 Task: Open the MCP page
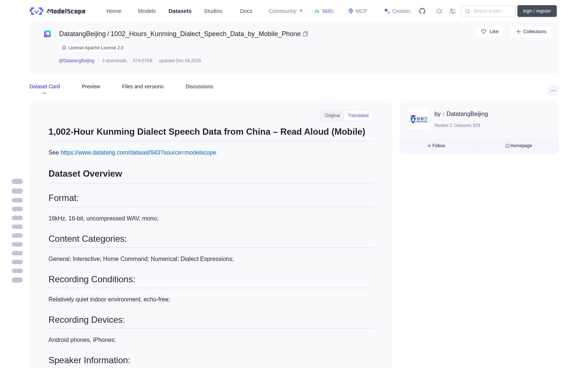(x=358, y=11)
